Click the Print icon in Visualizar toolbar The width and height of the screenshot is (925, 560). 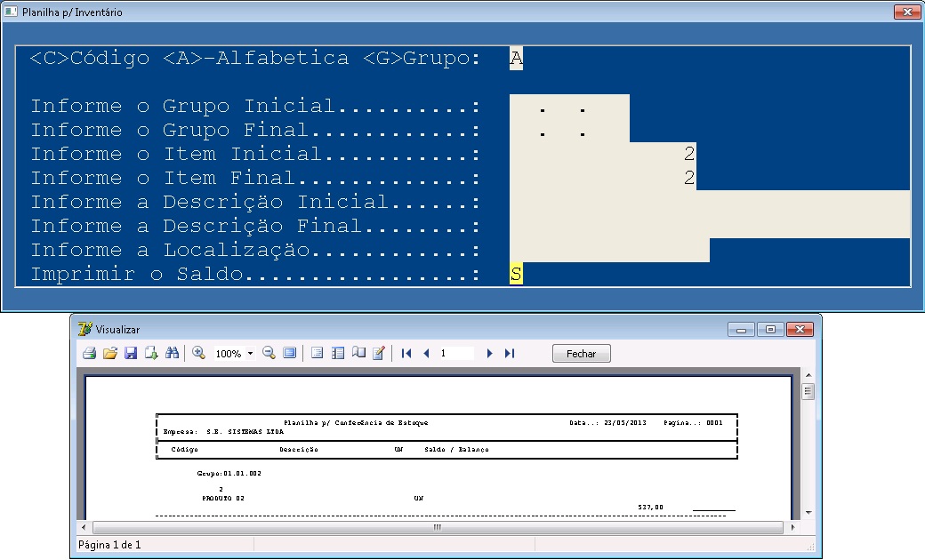tap(89, 354)
